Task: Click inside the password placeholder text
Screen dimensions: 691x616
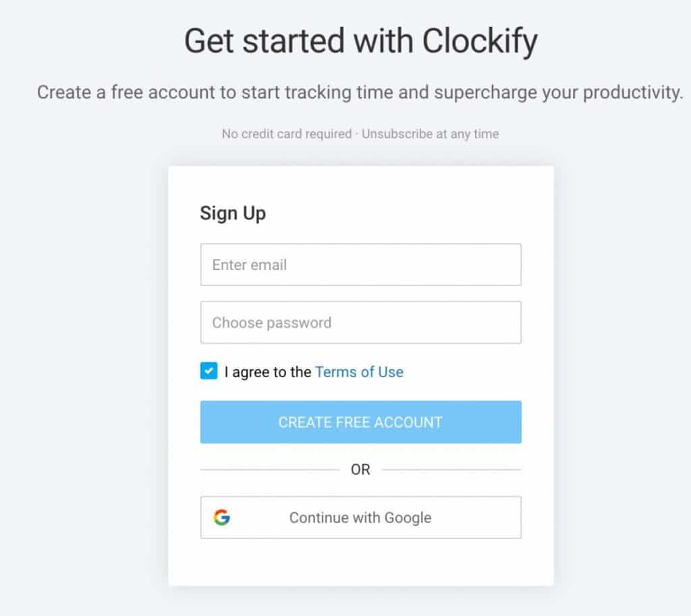Action: 271,323
